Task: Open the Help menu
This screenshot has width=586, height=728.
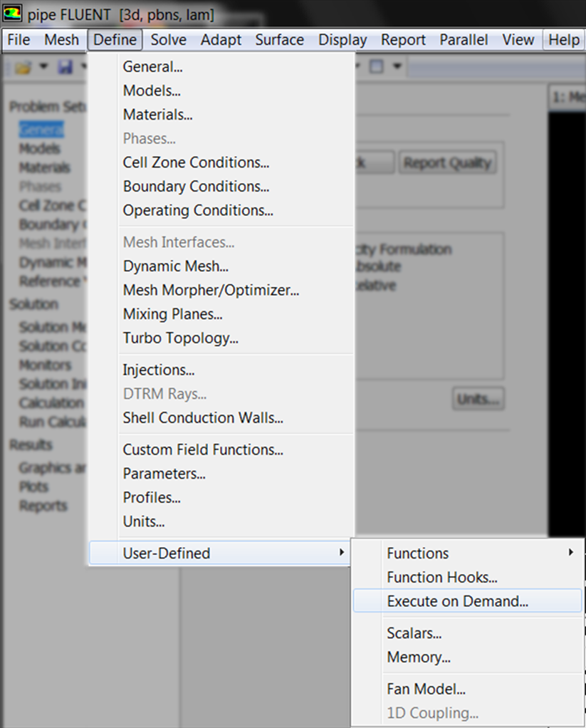Action: coord(564,40)
